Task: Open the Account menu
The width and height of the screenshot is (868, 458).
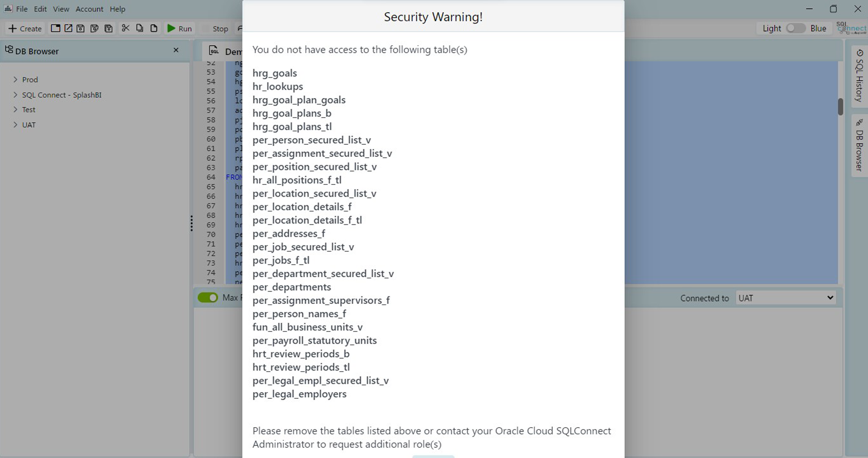Action: 89,9
